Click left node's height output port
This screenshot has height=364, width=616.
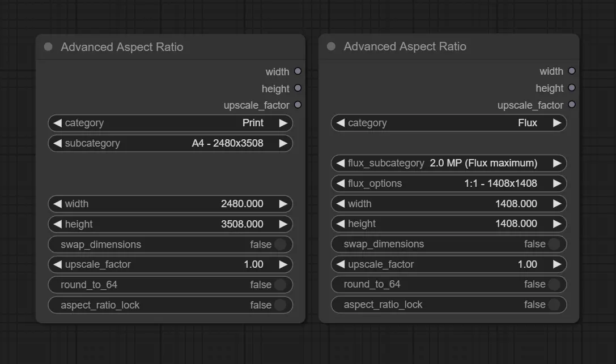point(298,88)
